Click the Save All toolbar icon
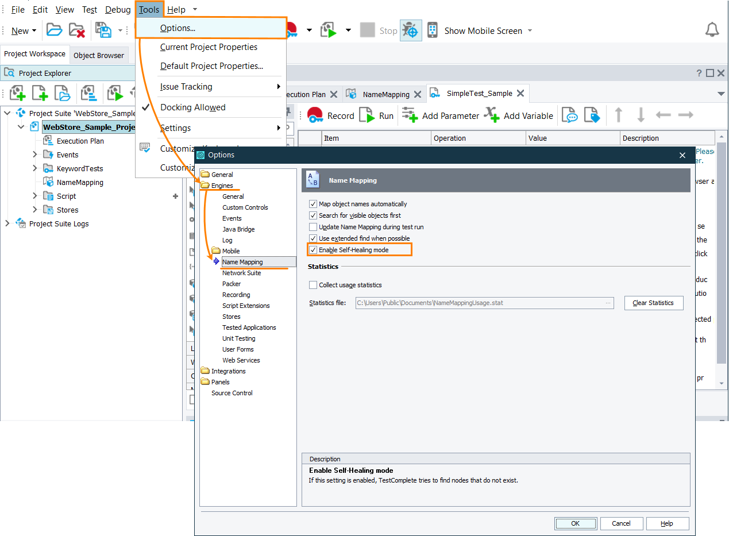 [x=103, y=30]
